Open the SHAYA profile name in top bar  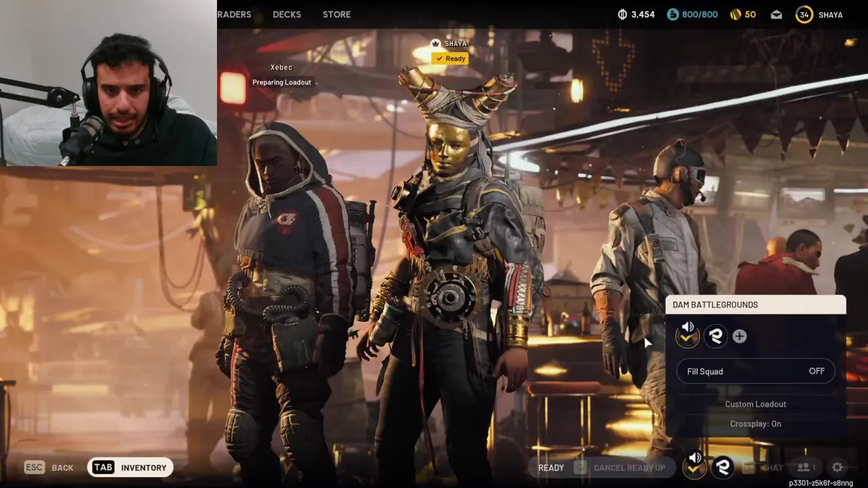[831, 15]
